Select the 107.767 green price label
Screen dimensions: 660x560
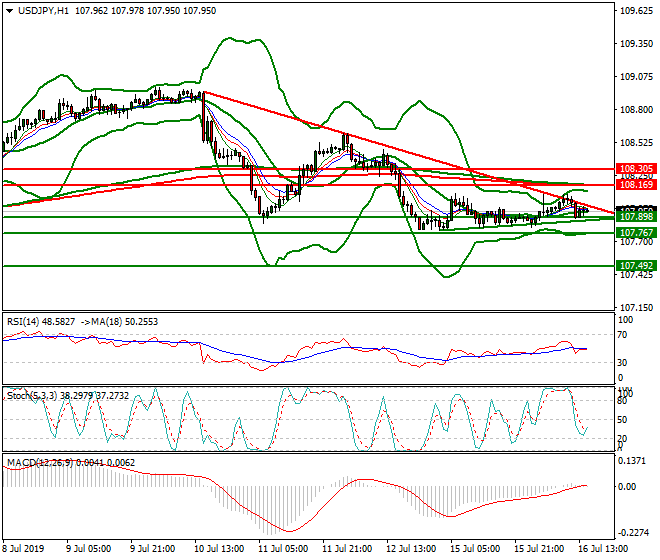(x=636, y=233)
